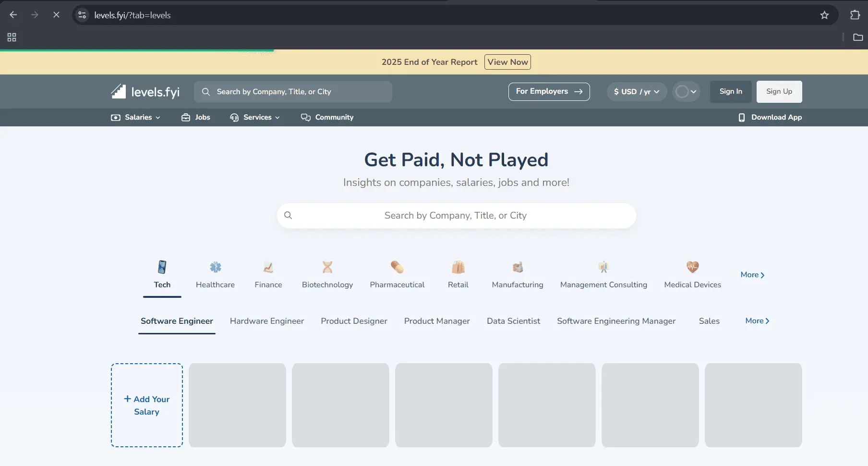Open the Jobs navigation menu item
868x466 pixels.
click(x=195, y=117)
